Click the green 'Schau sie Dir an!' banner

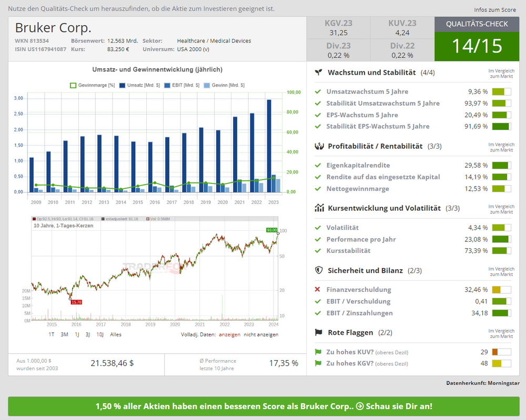coord(264,406)
